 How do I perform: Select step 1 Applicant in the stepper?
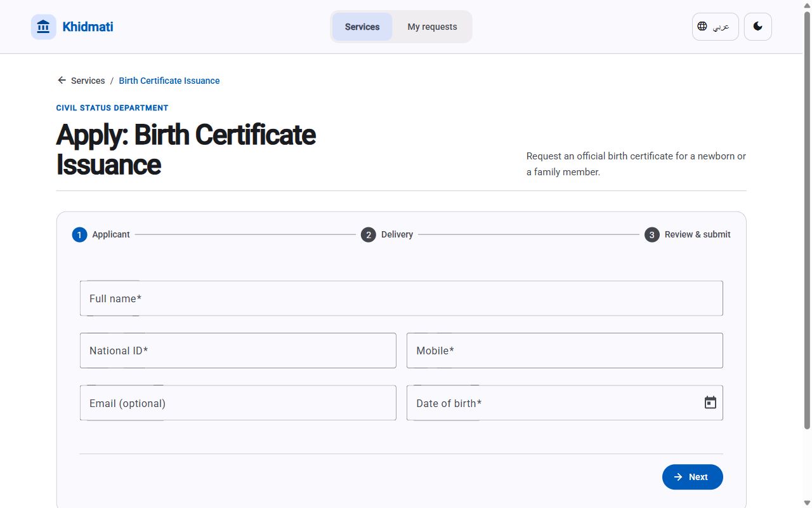(x=101, y=234)
